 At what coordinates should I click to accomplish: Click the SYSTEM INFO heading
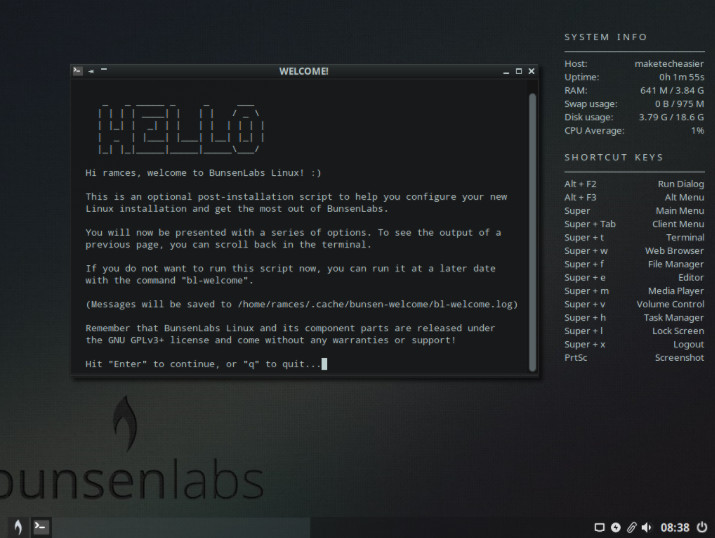coord(606,37)
